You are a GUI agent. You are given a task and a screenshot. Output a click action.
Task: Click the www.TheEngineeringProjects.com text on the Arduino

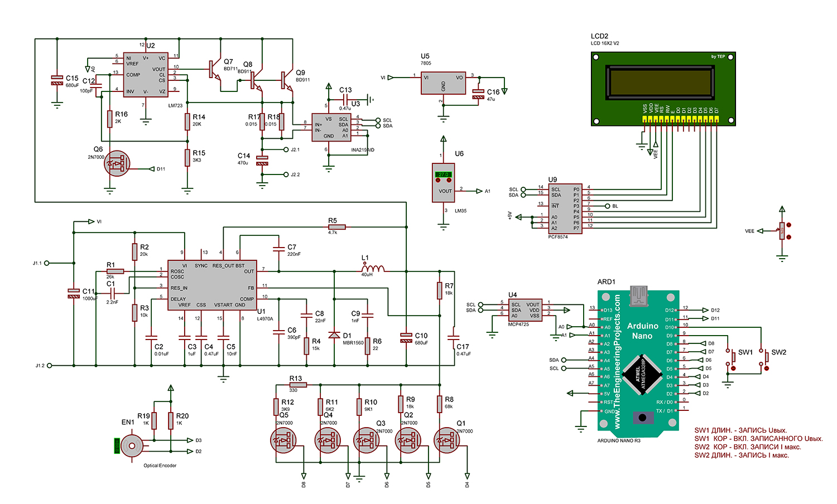[617, 362]
